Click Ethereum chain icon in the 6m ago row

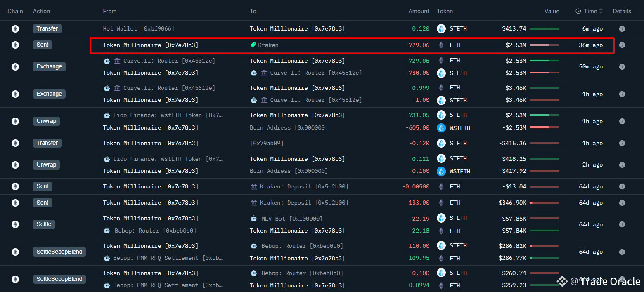pos(15,29)
